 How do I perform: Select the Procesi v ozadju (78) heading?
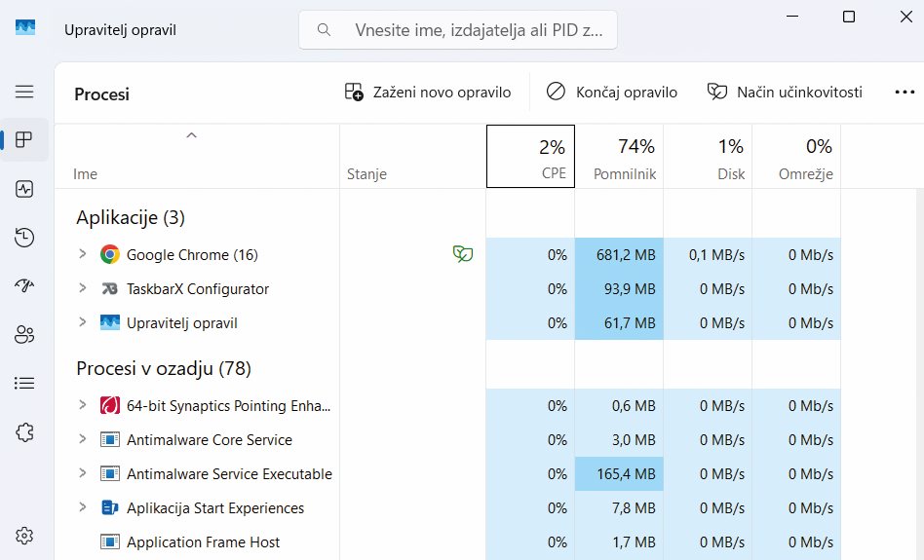(x=164, y=368)
